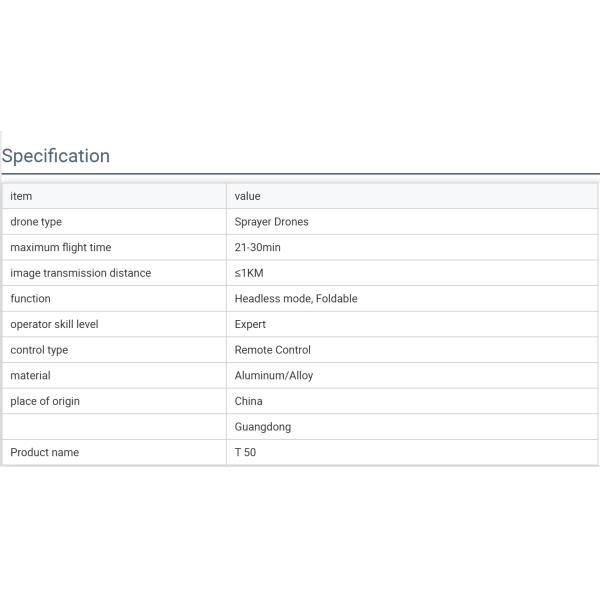The image size is (600, 600).
Task: Click the 'T 50' product value
Action: click(x=245, y=452)
